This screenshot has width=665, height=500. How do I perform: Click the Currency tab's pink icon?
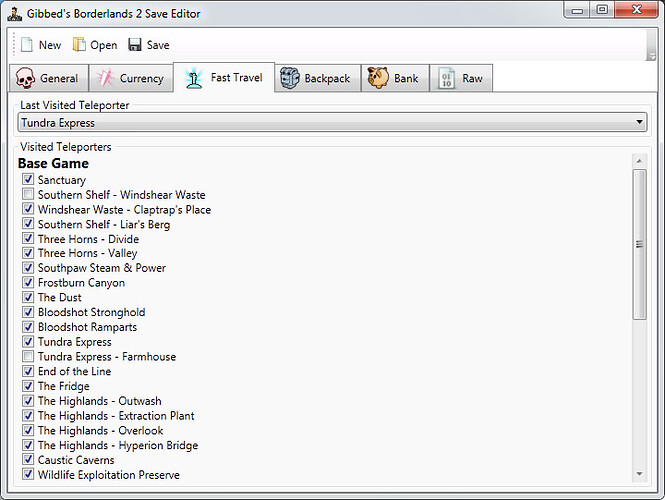(x=105, y=78)
